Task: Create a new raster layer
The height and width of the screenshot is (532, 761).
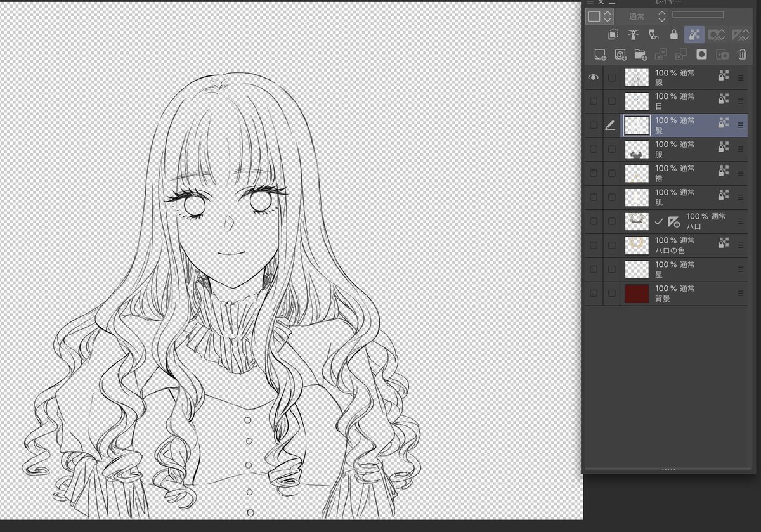Action: coord(599,55)
